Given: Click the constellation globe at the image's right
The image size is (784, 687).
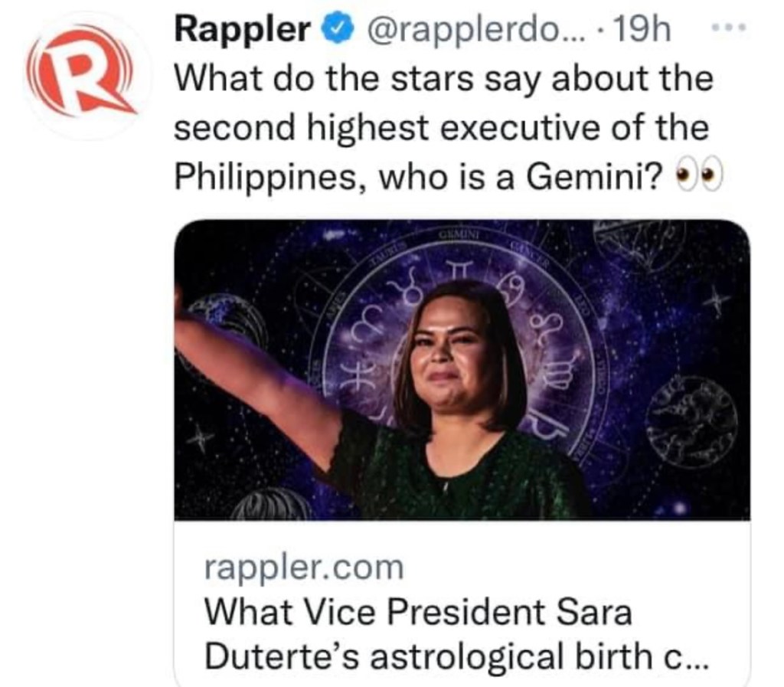Looking at the screenshot, I should 691,420.
